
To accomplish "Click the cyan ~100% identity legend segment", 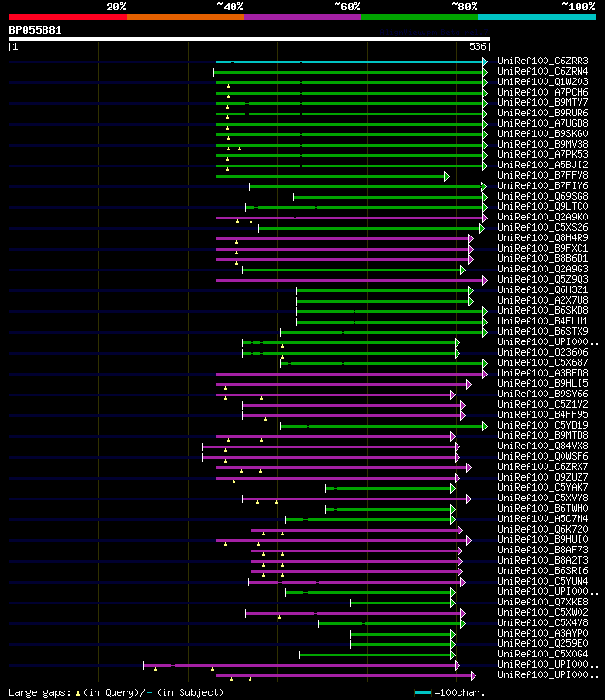I will tap(537, 17).
